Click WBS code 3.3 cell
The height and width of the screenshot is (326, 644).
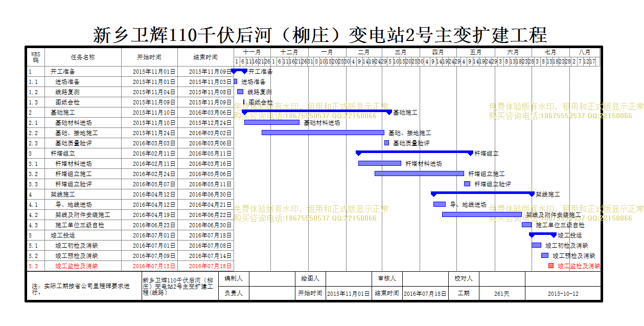pyautogui.click(x=35, y=184)
